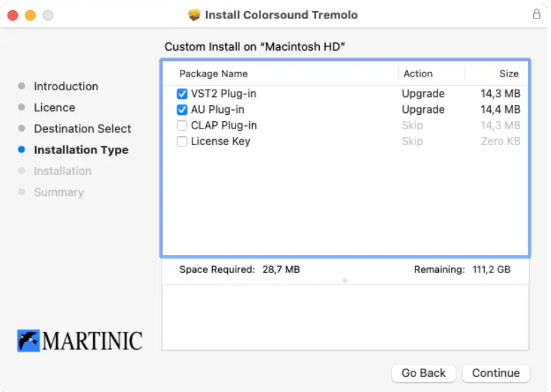Viewport: 551px width, 392px height.
Task: Click Upgrade action for AU Plug-in
Action: pos(423,109)
